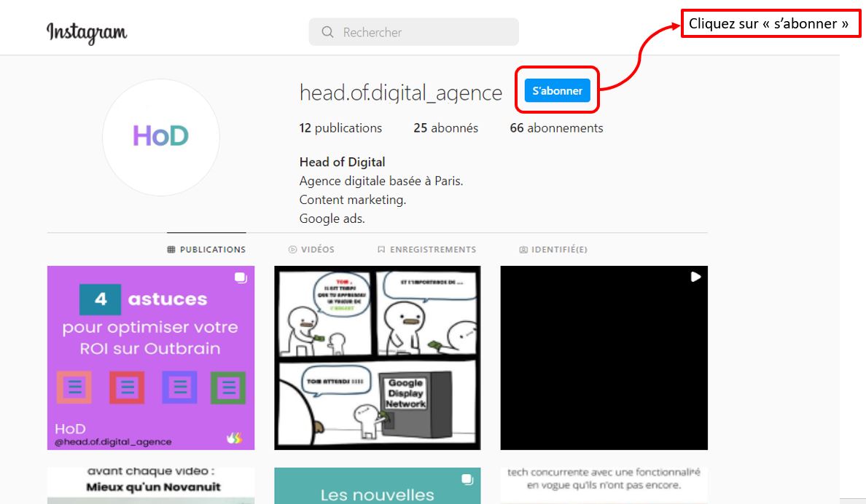This screenshot has height=504, width=866.
Task: Open the tech concurrente post
Action: (604, 486)
